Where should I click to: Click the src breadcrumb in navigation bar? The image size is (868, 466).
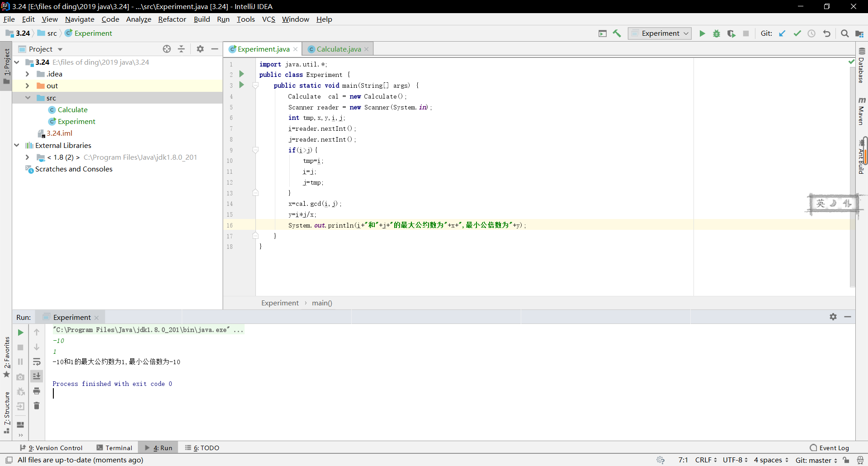pos(47,33)
